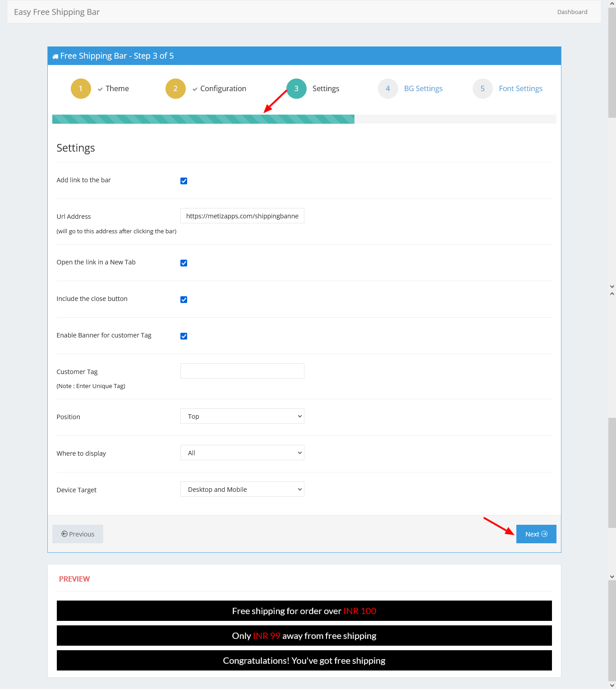The height and width of the screenshot is (689, 616).
Task: Click the step 2 Configuration circle icon
Action: [175, 88]
